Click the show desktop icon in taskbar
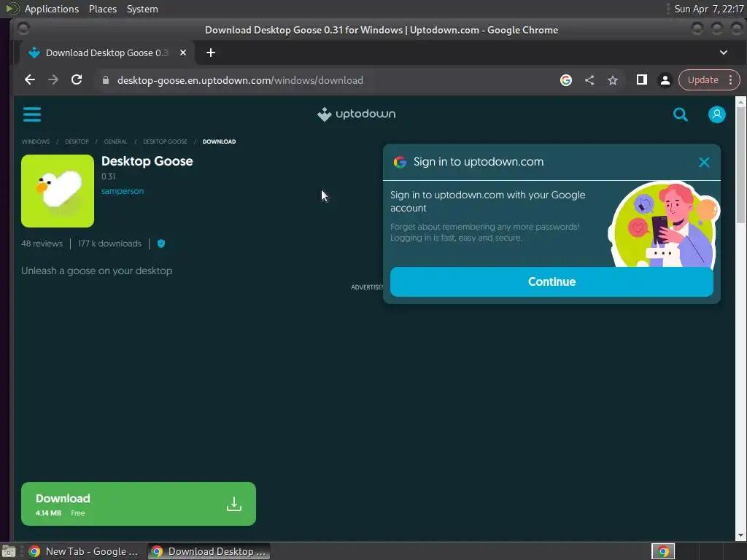 click(9, 551)
